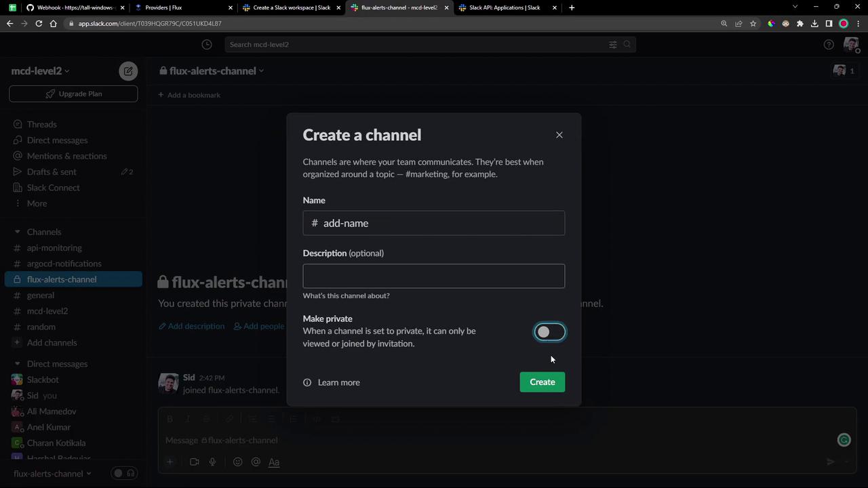Click the plus attach icon in composer

pos(170,462)
